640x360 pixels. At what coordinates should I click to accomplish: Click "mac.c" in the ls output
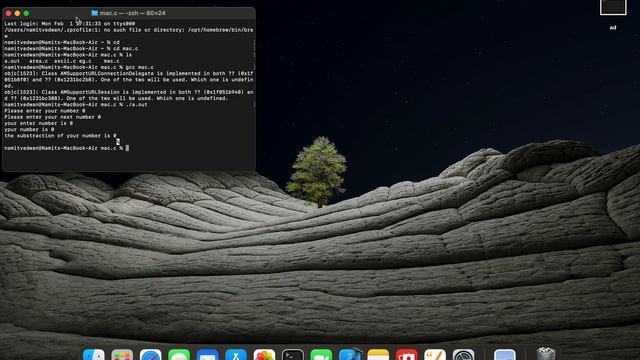point(112,61)
